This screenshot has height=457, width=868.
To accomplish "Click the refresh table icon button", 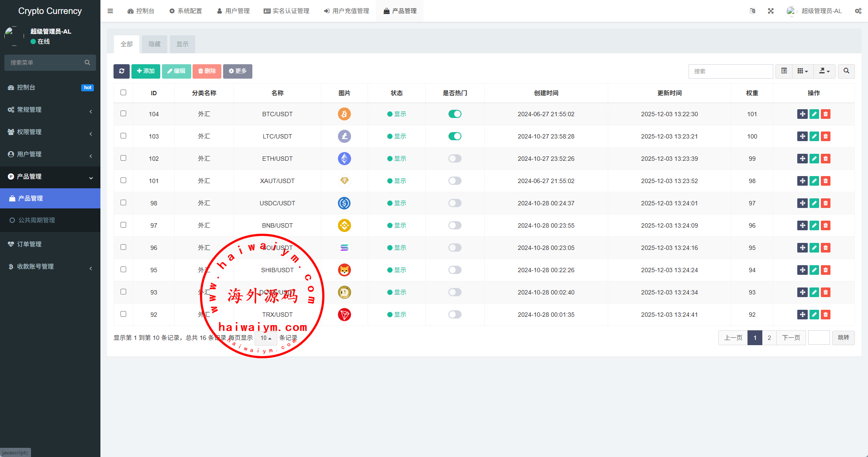I will click(121, 71).
